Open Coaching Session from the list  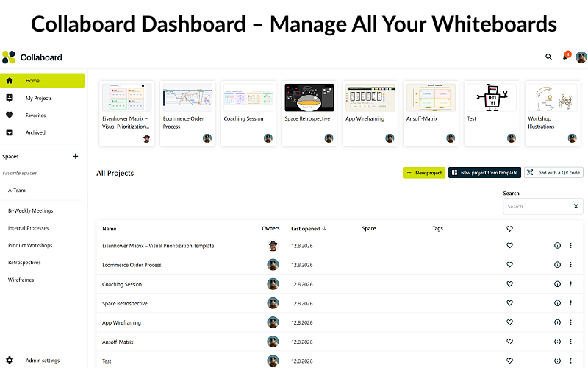pyautogui.click(x=122, y=284)
